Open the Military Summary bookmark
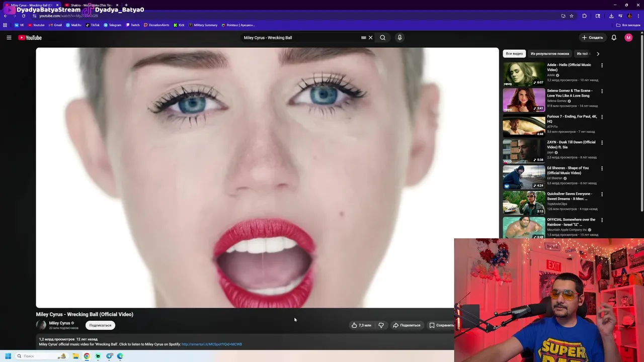Image resolution: width=644 pixels, height=362 pixels. tap(203, 25)
